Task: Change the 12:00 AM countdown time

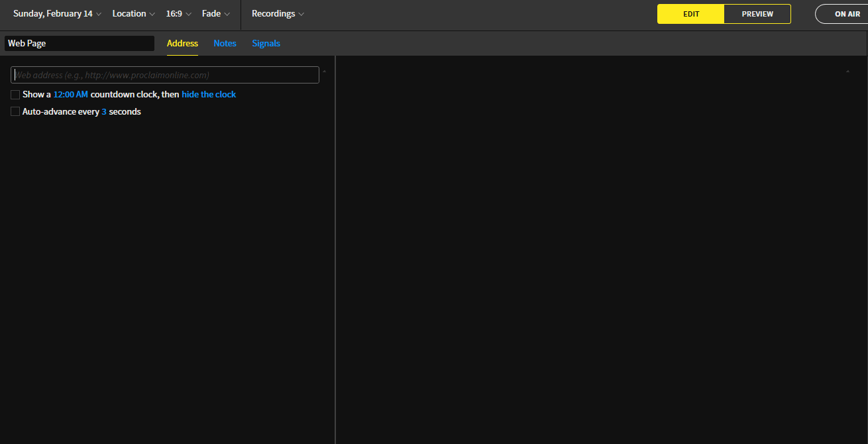Action: (70, 95)
